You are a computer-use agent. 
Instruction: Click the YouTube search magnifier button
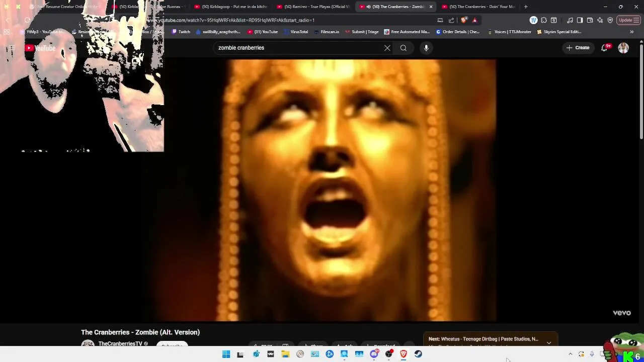[404, 48]
